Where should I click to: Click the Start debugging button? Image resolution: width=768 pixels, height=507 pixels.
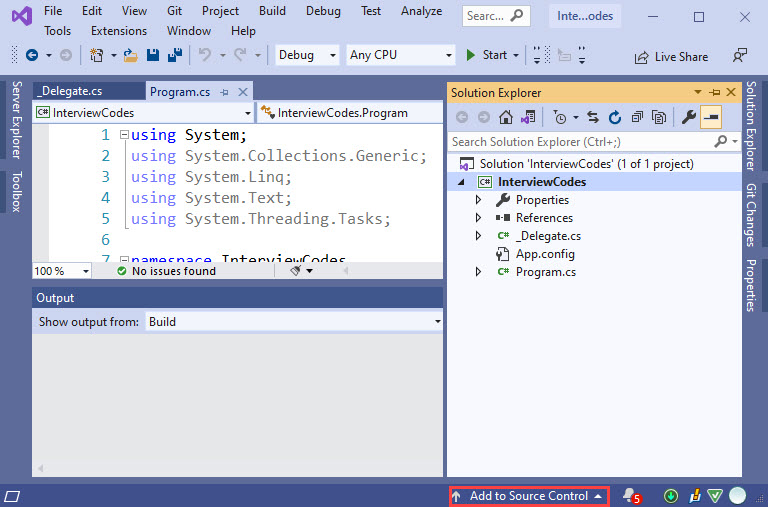click(x=488, y=55)
